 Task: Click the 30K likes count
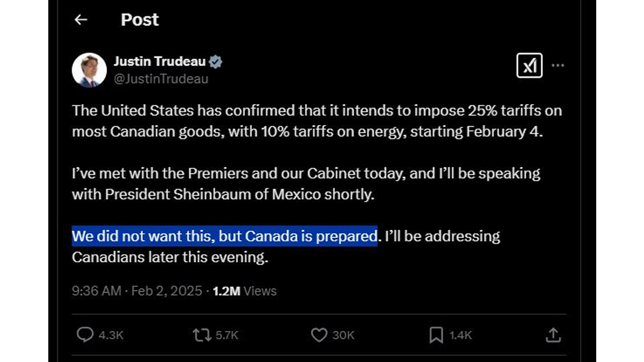tap(344, 335)
